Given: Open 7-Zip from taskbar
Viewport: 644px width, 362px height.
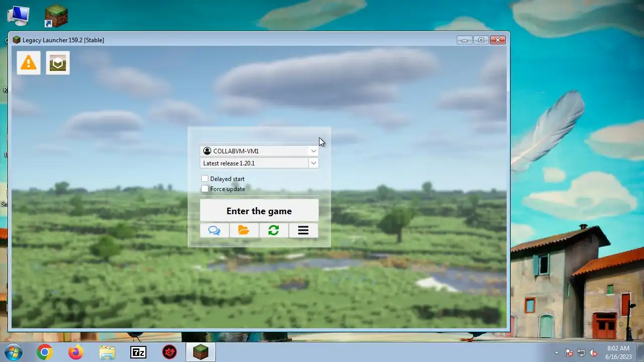Looking at the screenshot, I should pos(138,352).
